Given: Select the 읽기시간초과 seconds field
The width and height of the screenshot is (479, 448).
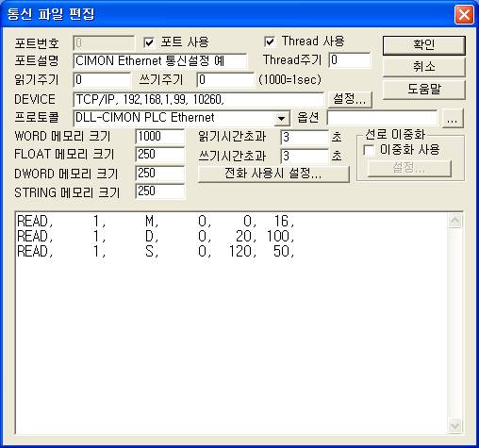Looking at the screenshot, I should pyautogui.click(x=305, y=137).
